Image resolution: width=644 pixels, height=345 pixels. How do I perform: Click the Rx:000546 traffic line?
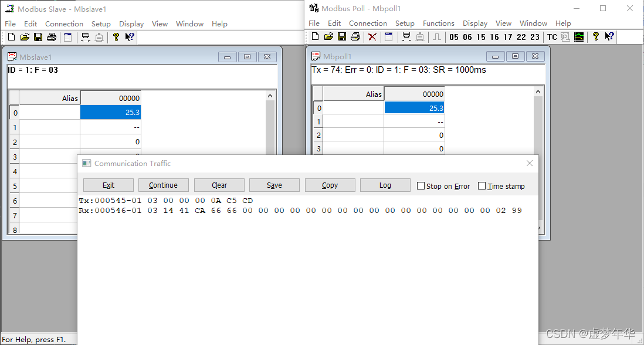[x=300, y=211]
